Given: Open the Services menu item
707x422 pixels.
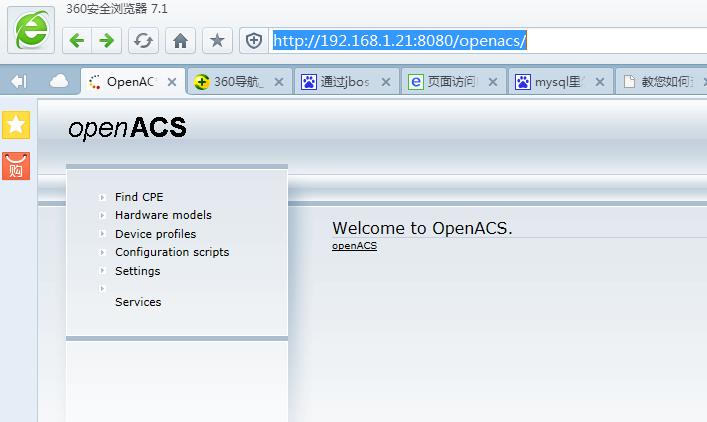Looking at the screenshot, I should 138,302.
